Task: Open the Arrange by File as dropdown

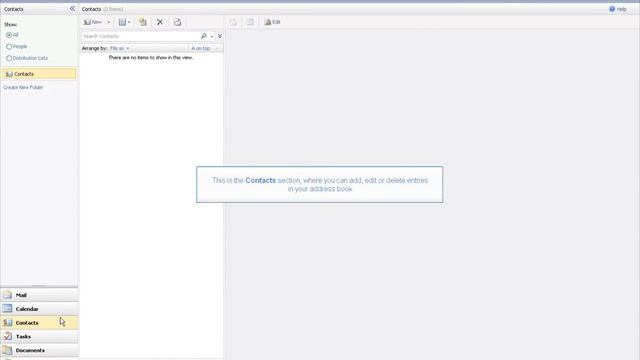Action: point(120,48)
